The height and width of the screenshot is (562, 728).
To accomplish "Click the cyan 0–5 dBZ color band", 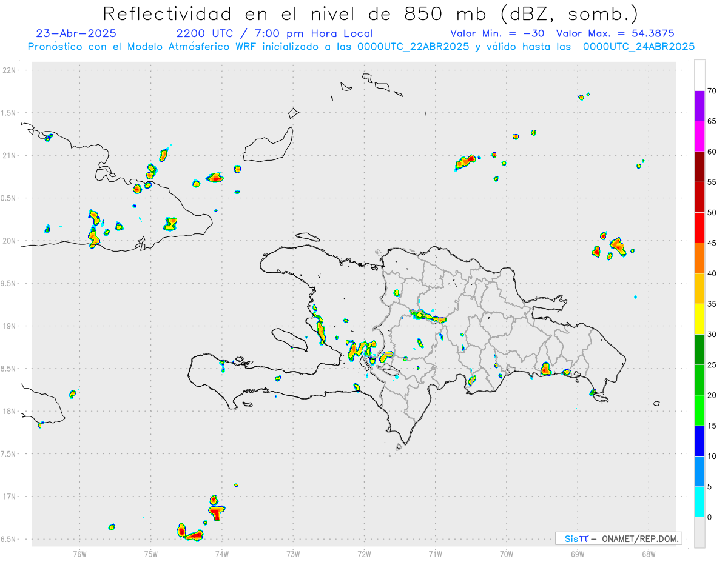I will coord(699,502).
